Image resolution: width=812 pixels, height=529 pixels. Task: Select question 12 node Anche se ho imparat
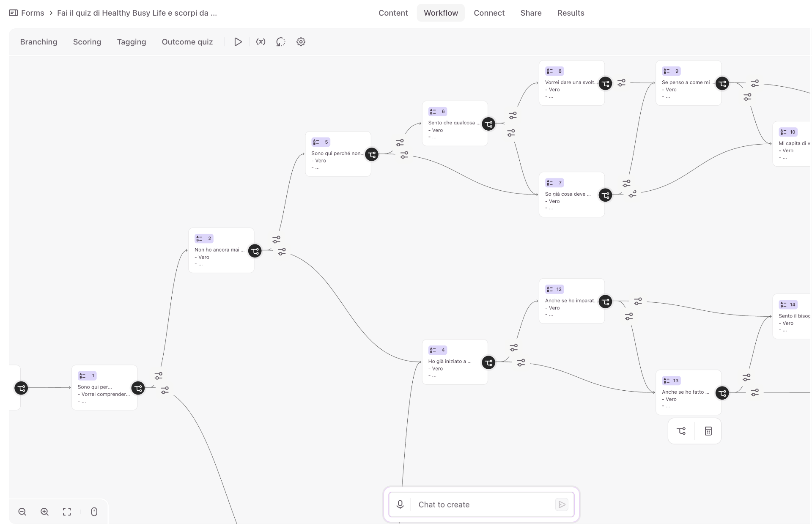(x=571, y=301)
